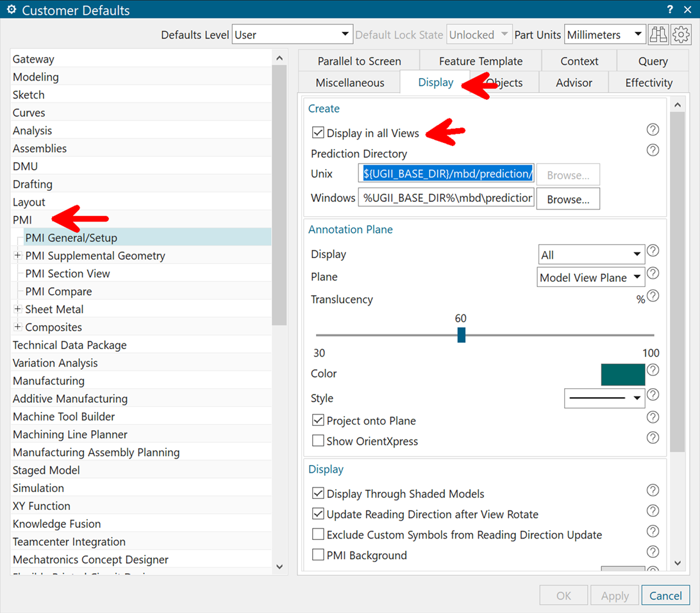700x613 pixels.
Task: Open help for Prediction Directory
Action: (653, 151)
